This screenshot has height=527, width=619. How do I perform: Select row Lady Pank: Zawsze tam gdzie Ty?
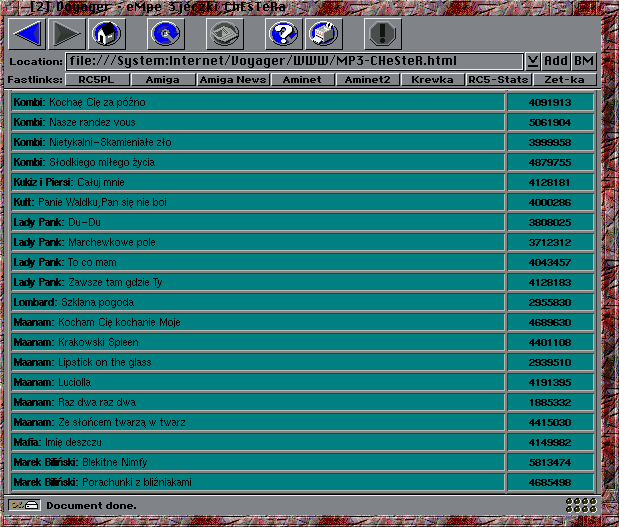tap(258, 282)
